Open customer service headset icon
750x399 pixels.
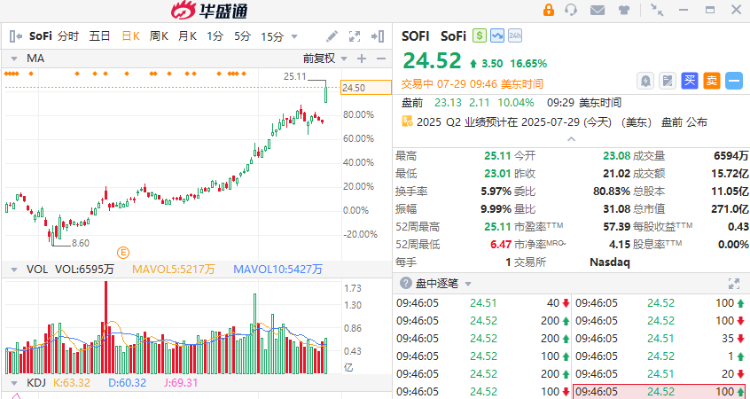pos(571,10)
